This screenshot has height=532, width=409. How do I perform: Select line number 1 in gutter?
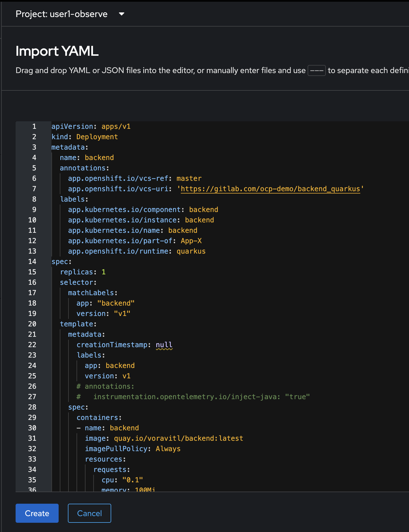point(34,127)
